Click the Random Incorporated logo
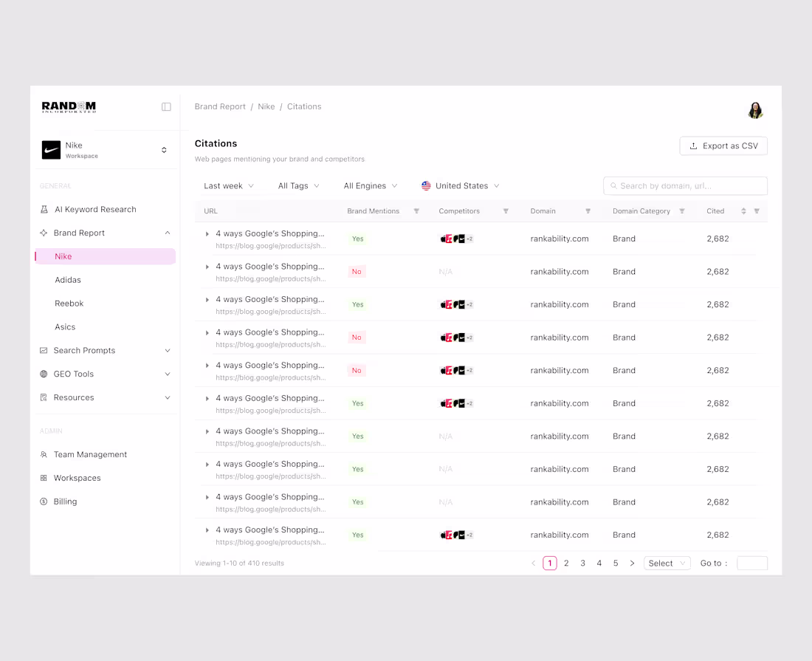The width and height of the screenshot is (812, 661). [x=69, y=106]
